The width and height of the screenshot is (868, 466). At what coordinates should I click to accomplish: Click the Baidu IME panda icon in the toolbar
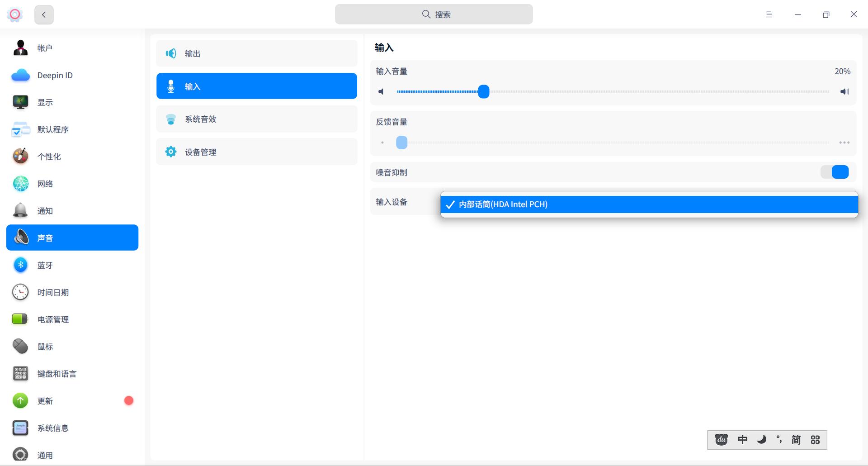point(720,439)
